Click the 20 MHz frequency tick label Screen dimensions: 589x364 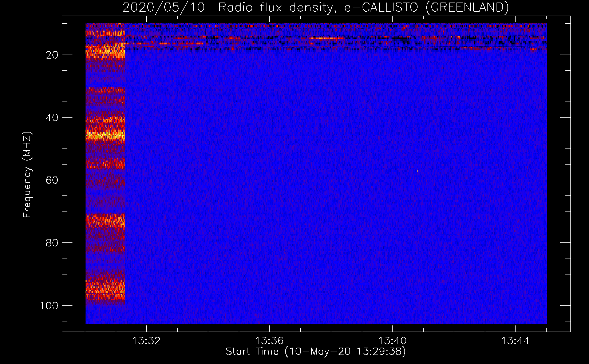[x=52, y=55]
